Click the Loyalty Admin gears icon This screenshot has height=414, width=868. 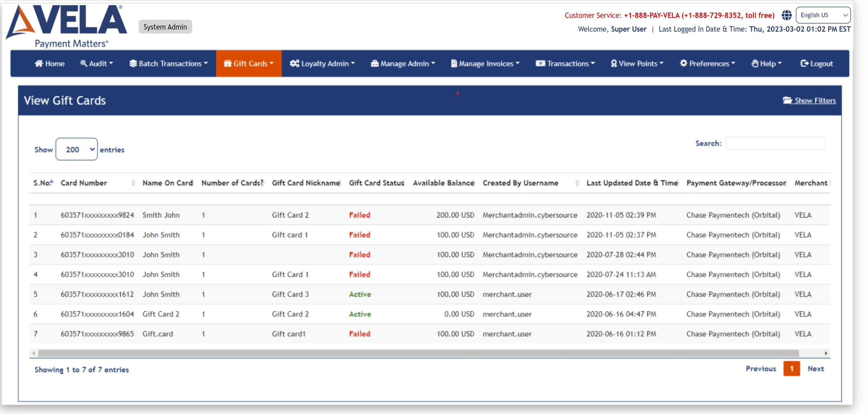pos(294,63)
